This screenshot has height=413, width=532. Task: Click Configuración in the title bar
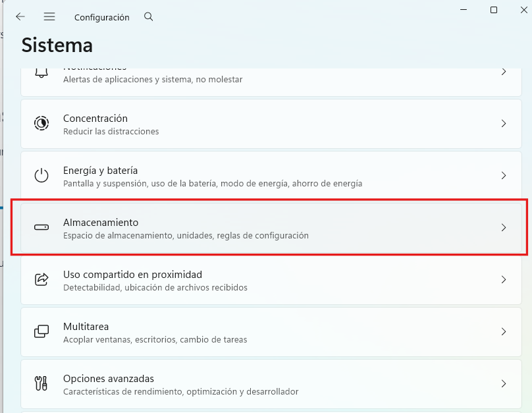click(x=101, y=16)
